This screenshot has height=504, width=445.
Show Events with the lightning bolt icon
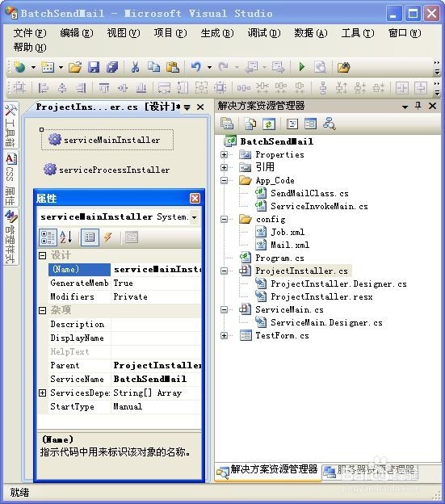pyautogui.click(x=108, y=237)
